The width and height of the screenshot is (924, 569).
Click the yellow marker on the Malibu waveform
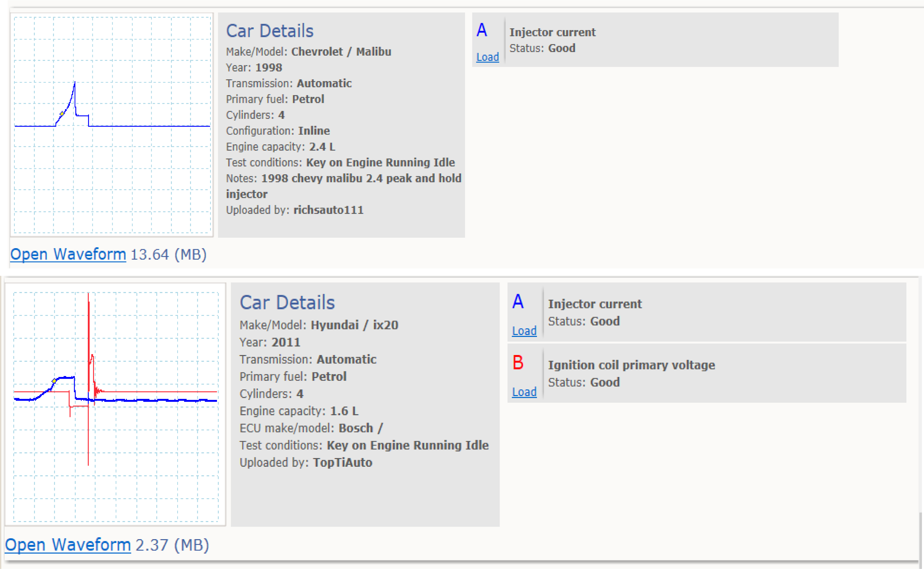pos(62,113)
